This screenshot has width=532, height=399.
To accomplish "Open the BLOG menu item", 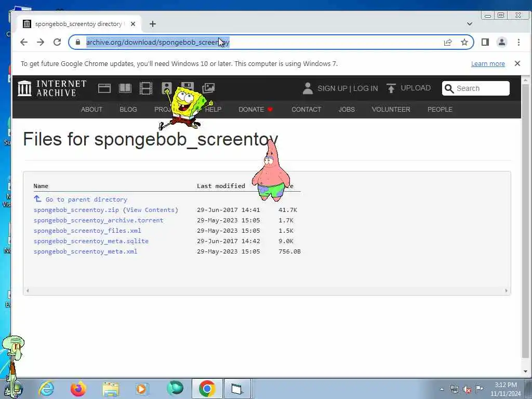I will click(128, 109).
